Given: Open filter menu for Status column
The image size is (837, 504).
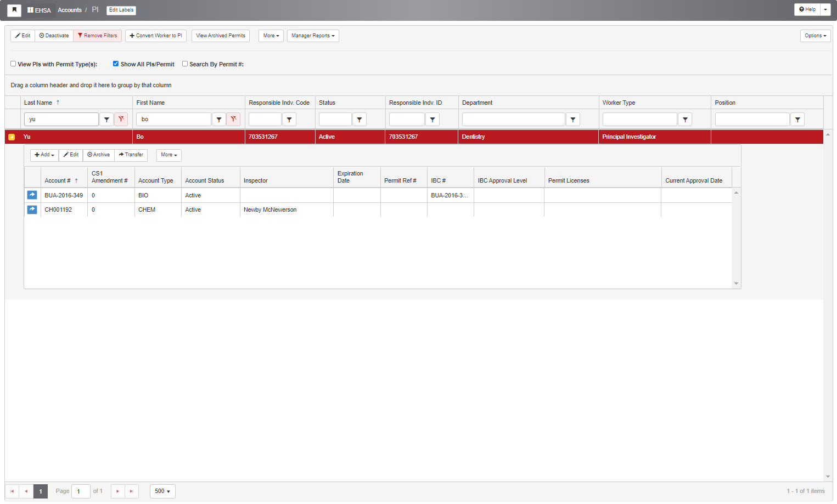Looking at the screenshot, I should 359,119.
